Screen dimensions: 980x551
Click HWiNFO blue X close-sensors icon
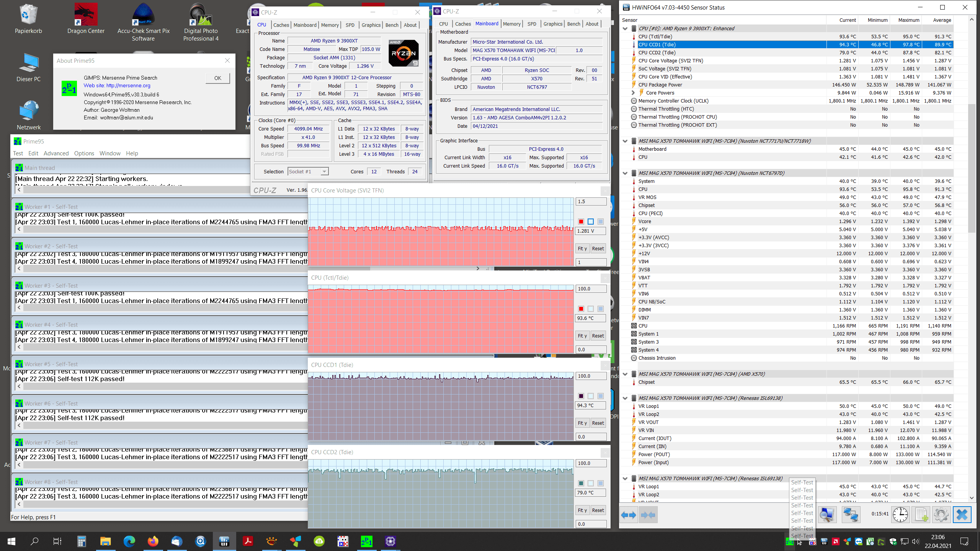962,515
